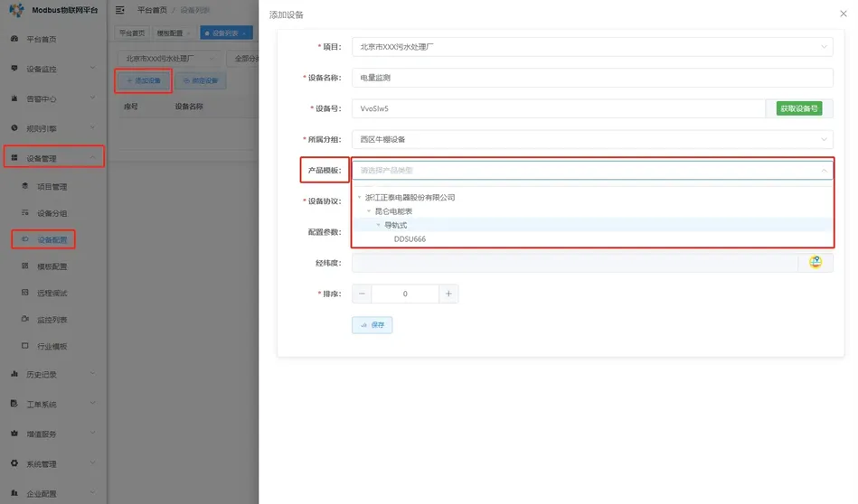Click the 监控列表 camera icon
This screenshot has width=858, height=504.
point(25,320)
